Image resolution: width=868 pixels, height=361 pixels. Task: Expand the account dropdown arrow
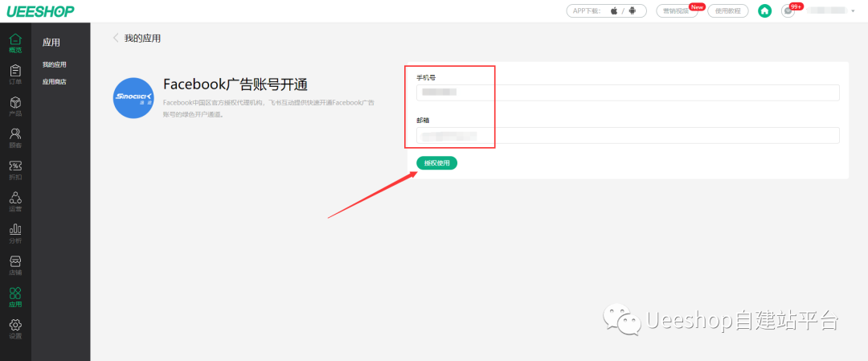click(x=853, y=10)
